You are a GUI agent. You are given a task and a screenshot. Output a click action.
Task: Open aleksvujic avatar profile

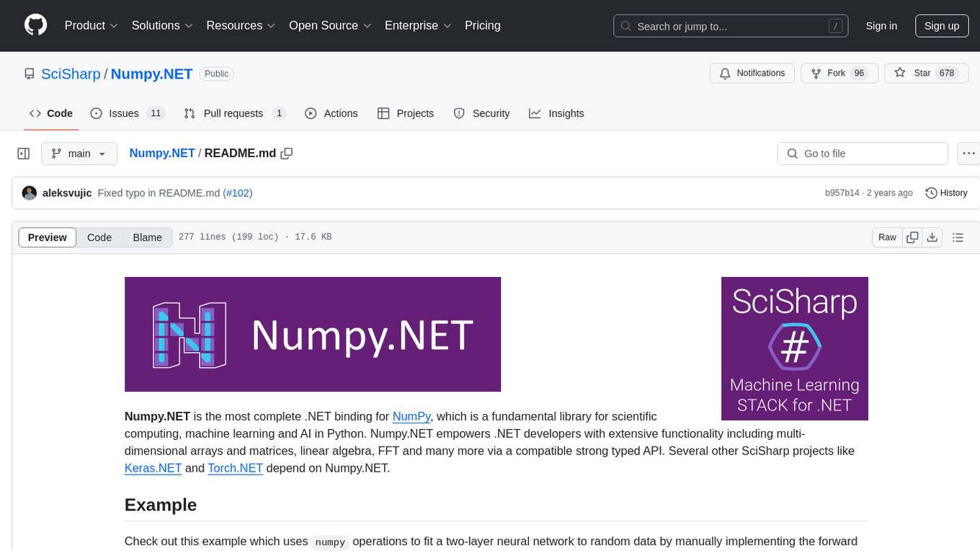(30, 193)
